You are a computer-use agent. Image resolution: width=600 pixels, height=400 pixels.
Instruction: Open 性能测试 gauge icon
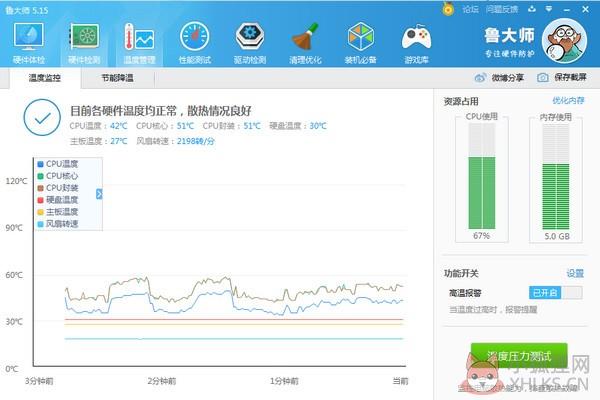194,37
